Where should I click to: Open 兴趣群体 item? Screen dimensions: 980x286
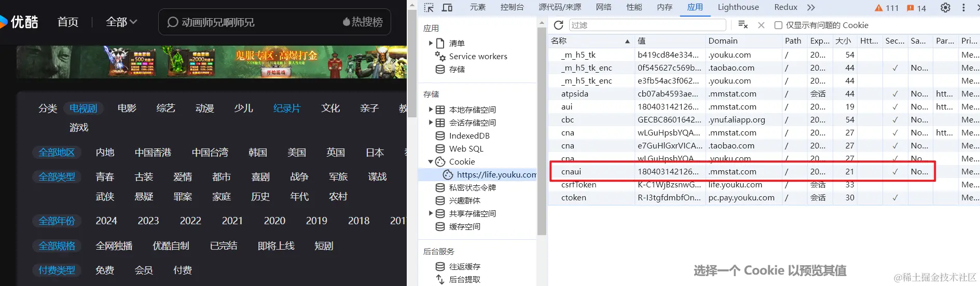click(x=464, y=200)
